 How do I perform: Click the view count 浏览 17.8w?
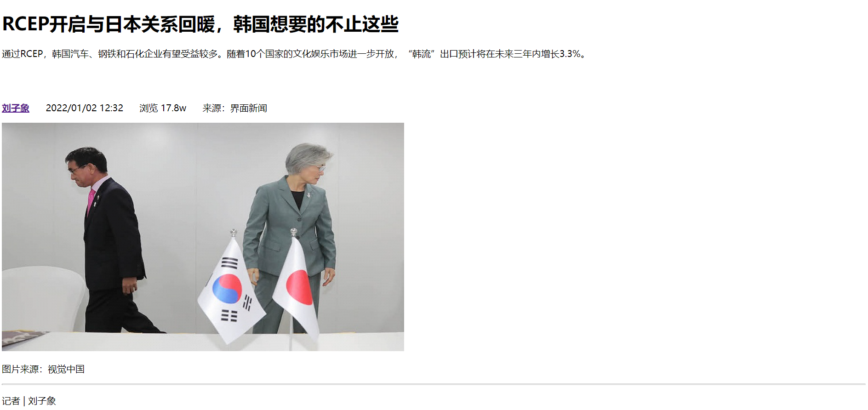pyautogui.click(x=163, y=108)
